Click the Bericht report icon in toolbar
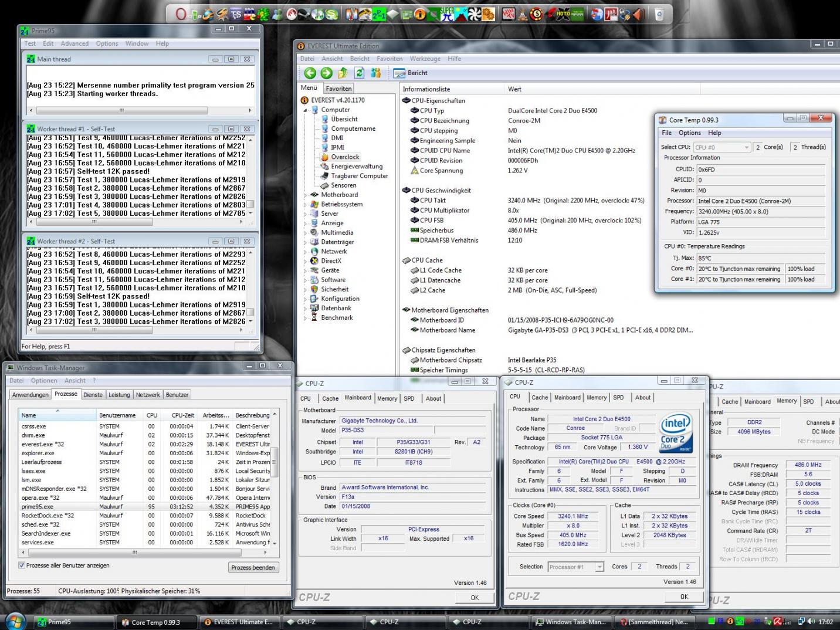 pos(399,73)
